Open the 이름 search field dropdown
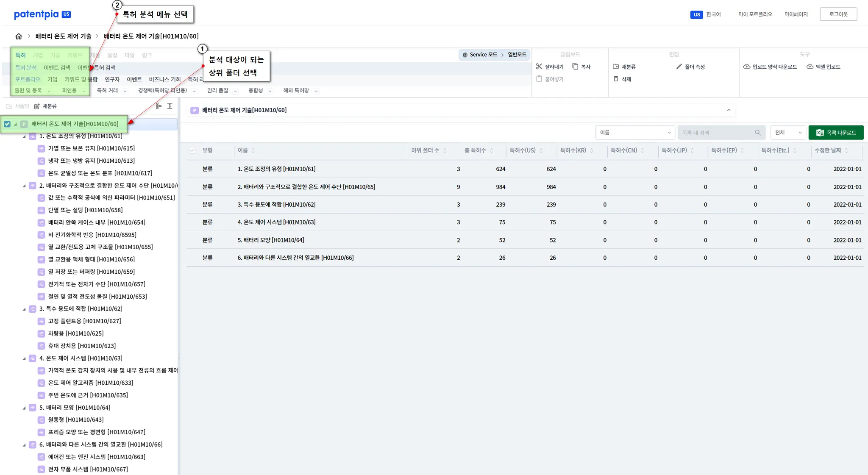The height and width of the screenshot is (475, 868). [x=635, y=133]
